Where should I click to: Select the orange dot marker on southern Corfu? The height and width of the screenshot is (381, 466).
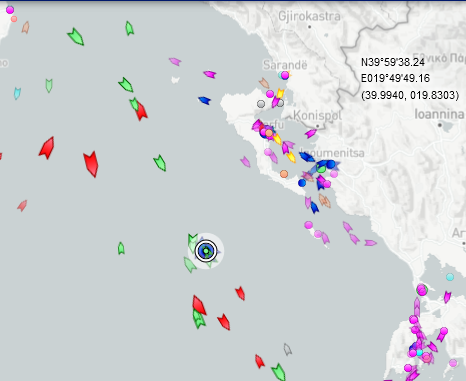284,174
